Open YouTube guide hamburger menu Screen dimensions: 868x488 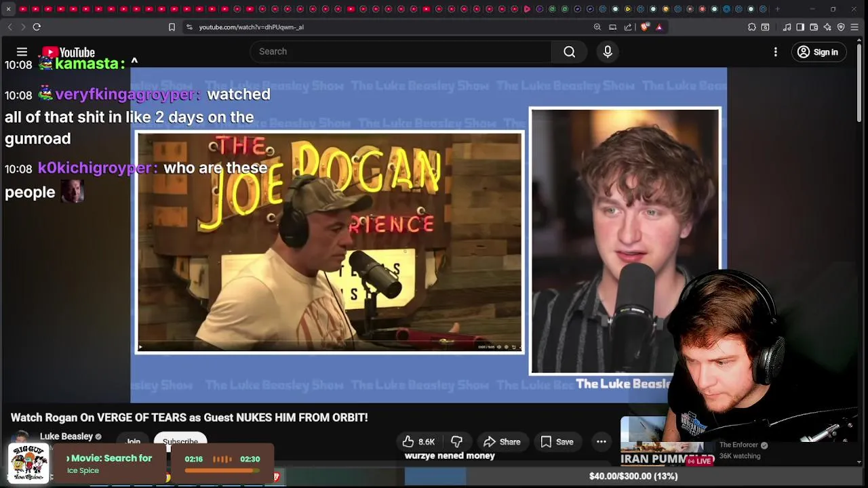coord(22,52)
